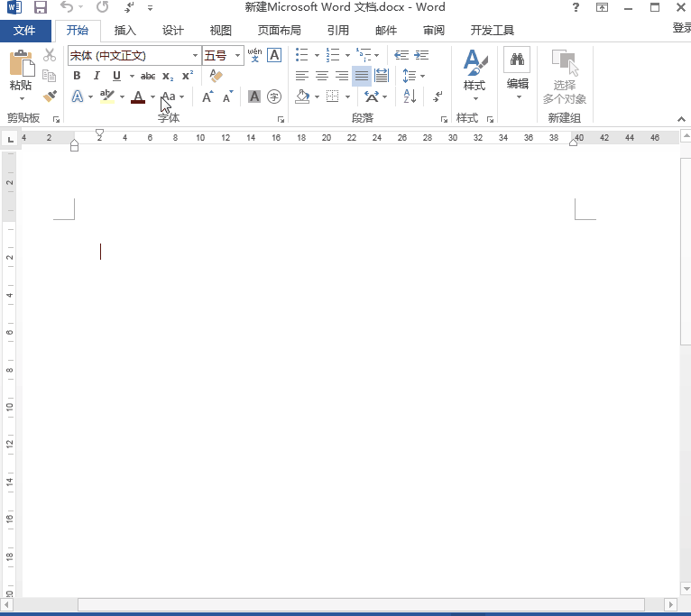691x616 pixels.
Task: Open the font size dropdown 五号
Action: [238, 56]
